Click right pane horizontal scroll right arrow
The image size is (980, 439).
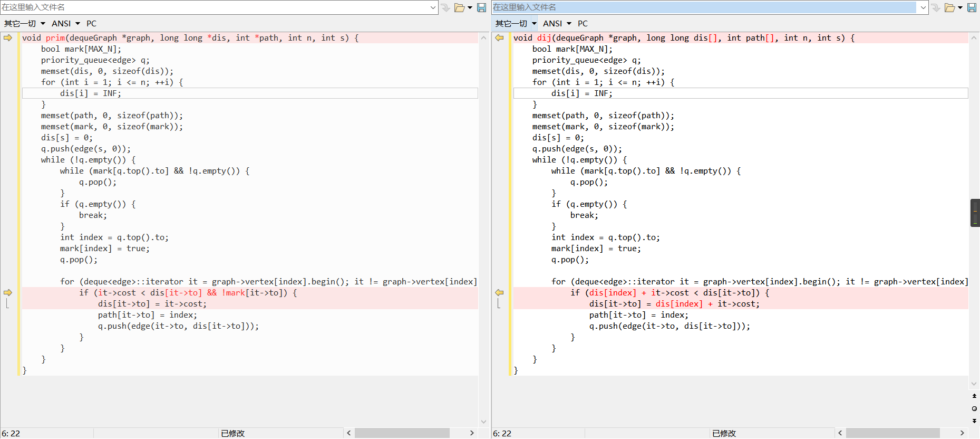coord(962,433)
